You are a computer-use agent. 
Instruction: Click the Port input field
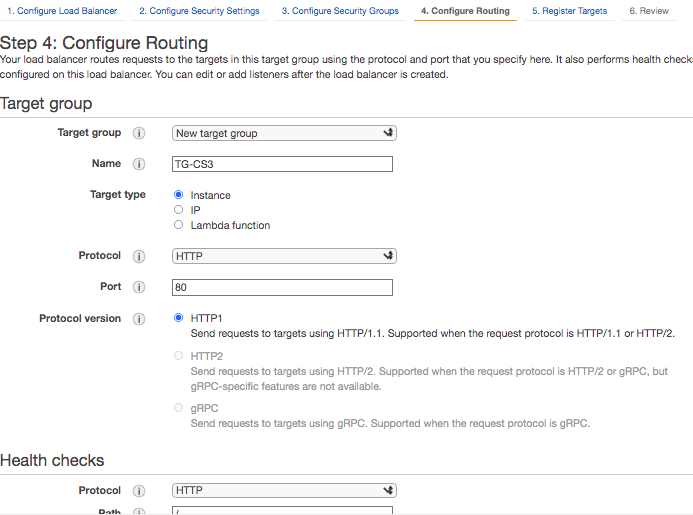coord(282,287)
